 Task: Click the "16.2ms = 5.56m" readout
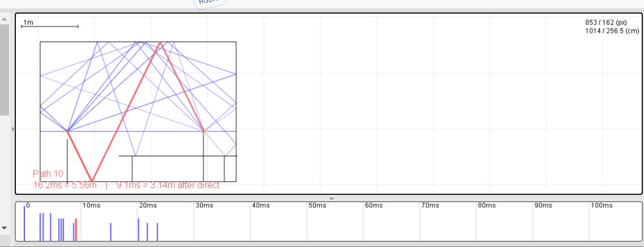[x=65, y=185]
